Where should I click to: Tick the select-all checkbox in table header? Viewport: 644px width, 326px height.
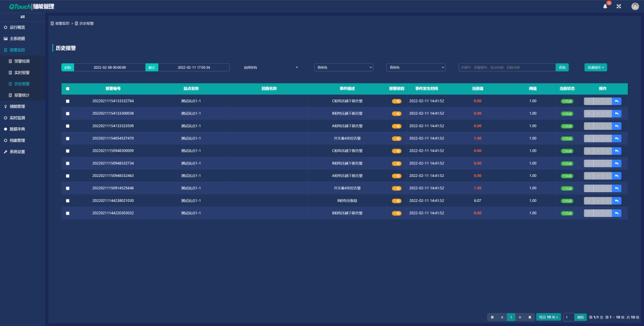pos(67,89)
